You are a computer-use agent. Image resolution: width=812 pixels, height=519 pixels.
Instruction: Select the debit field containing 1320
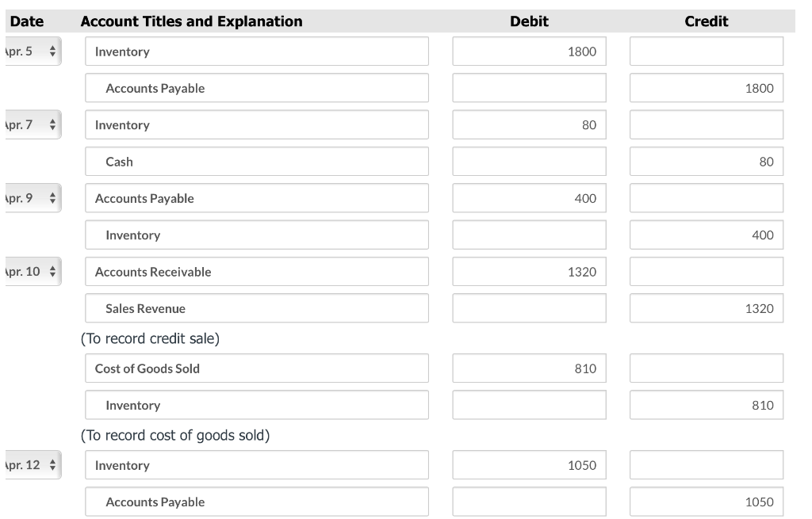529,272
